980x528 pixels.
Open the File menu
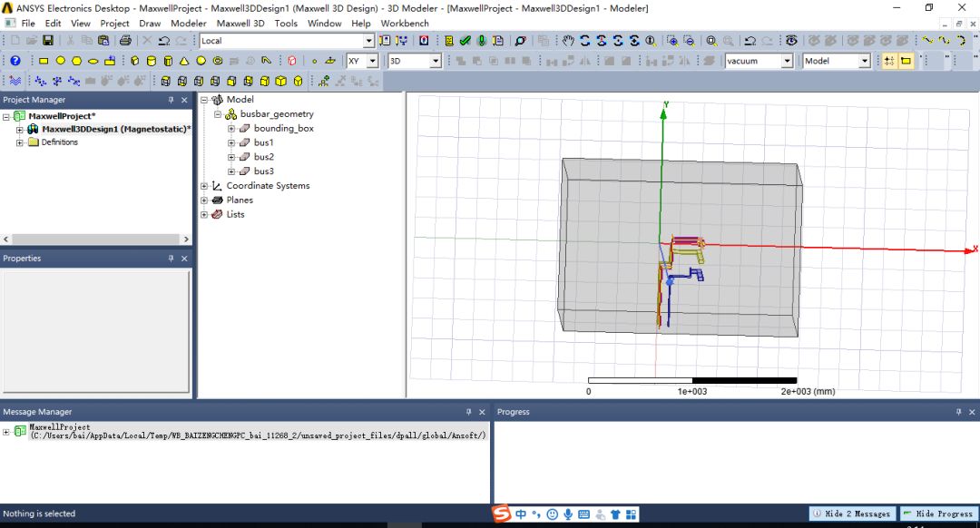(x=28, y=23)
